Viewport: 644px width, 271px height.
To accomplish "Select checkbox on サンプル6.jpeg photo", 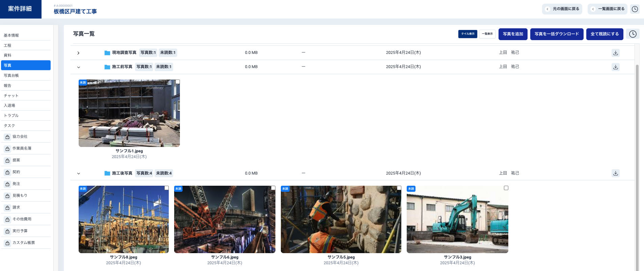I will [273, 188].
